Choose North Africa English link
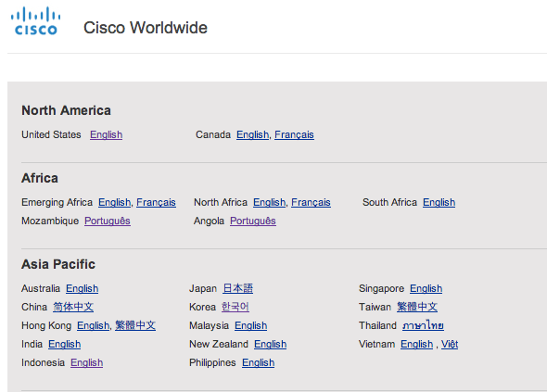 pos(269,202)
